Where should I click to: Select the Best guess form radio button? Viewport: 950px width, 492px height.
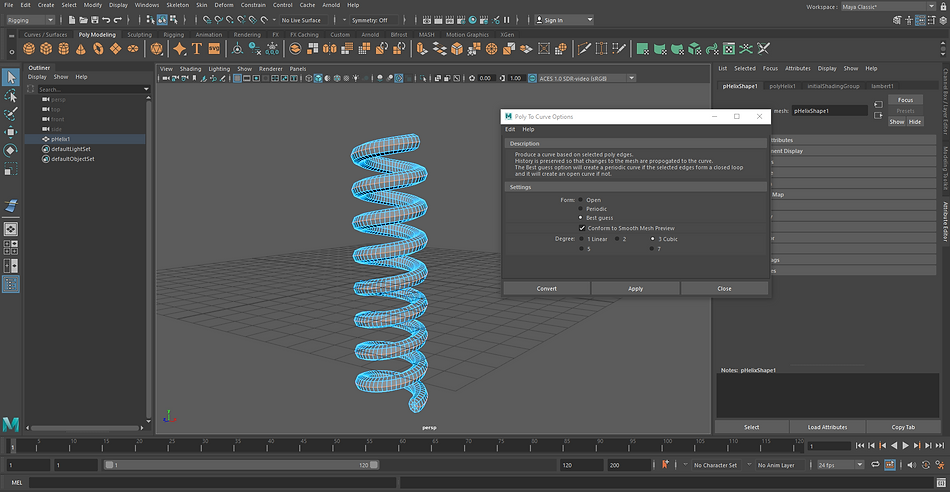[581, 218]
